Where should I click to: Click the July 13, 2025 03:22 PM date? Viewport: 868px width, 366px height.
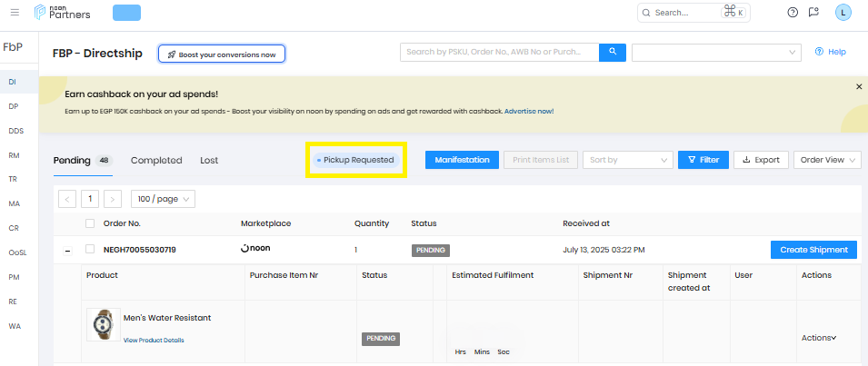(604, 250)
